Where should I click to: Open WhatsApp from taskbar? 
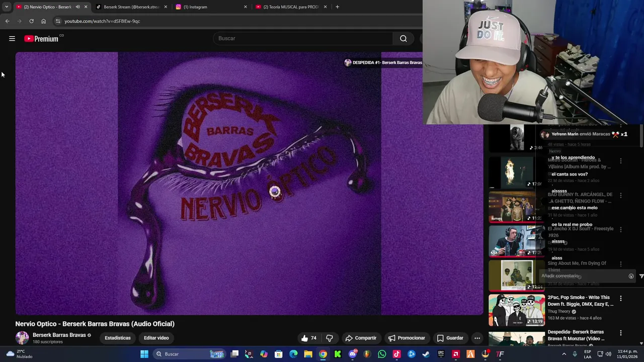point(382,354)
